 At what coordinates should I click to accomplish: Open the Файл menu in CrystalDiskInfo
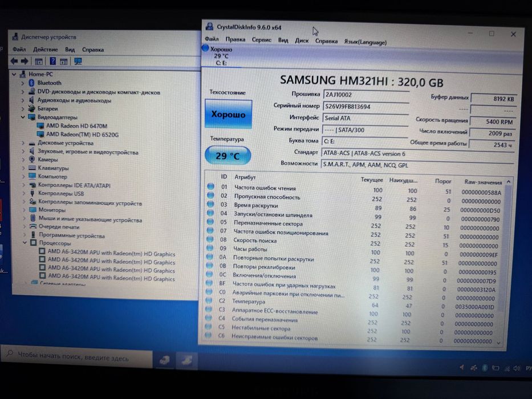point(212,39)
